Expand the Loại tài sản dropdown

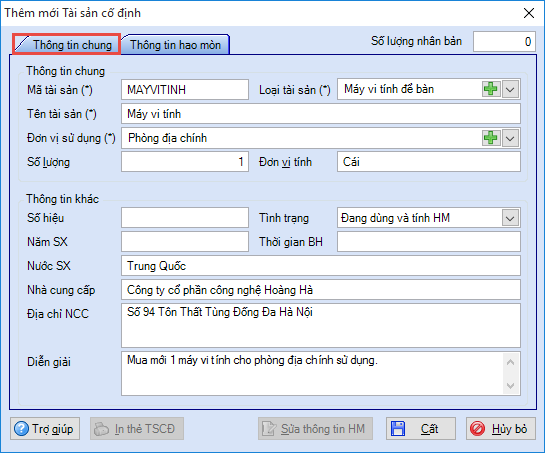coord(510,89)
